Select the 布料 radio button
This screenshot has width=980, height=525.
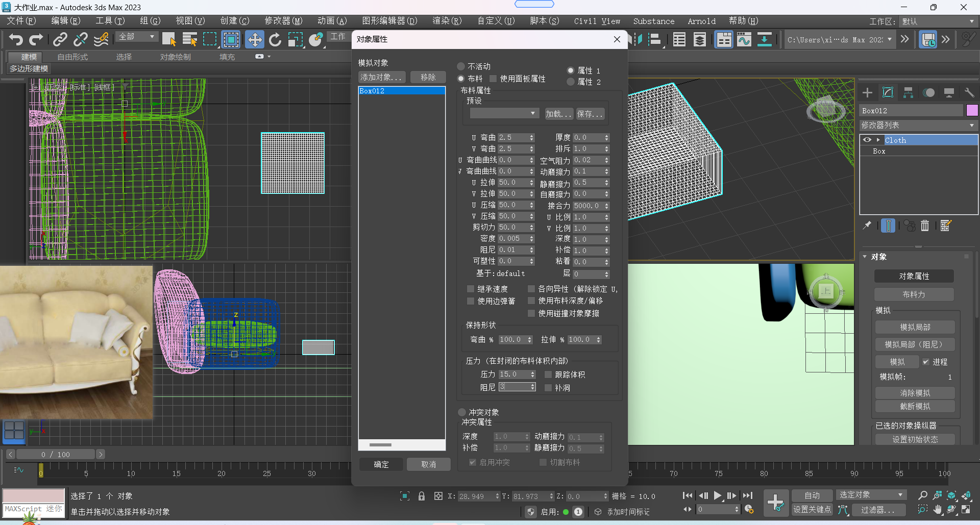(x=461, y=79)
